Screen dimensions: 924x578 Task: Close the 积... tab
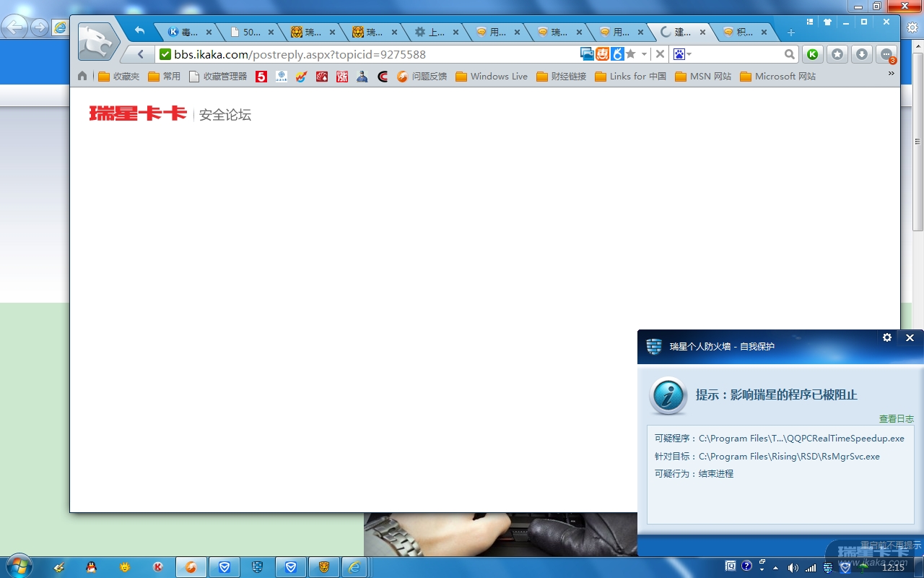click(764, 32)
